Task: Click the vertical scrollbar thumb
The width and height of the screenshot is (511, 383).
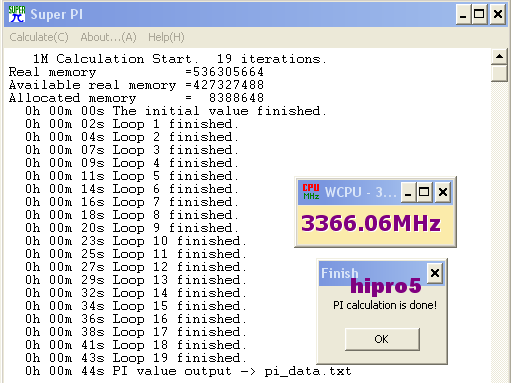Action: [499, 73]
